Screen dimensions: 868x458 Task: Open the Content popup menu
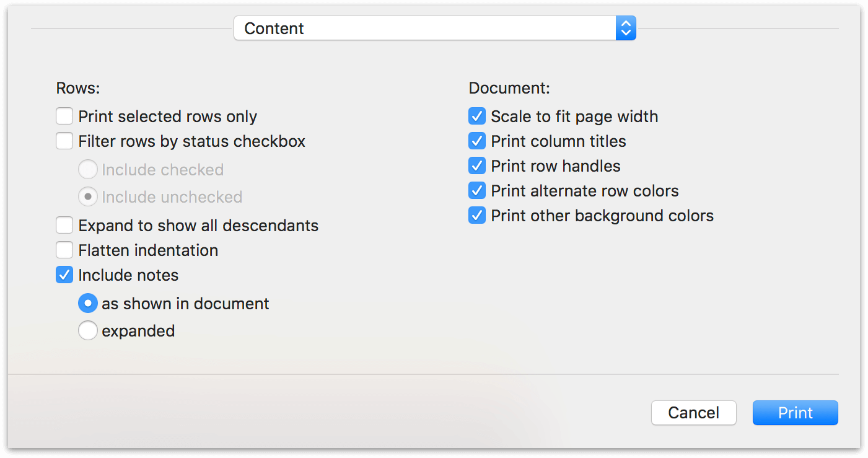click(x=434, y=29)
